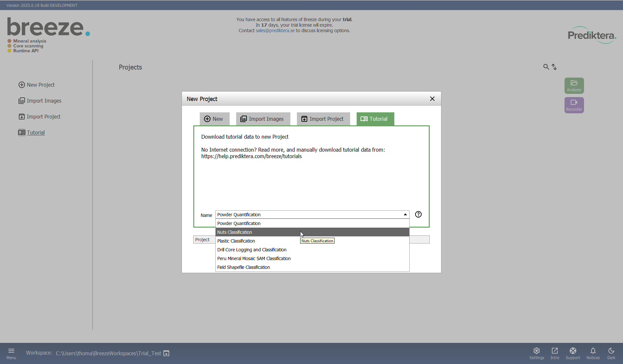Open workspace folder icon beside path
The height and width of the screenshot is (364, 623).
(166, 353)
